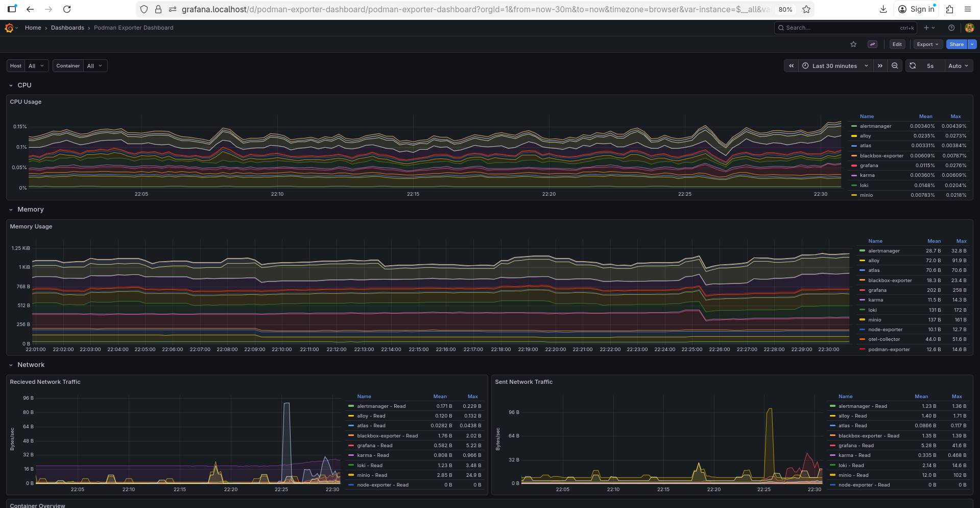Change loki color swatch in Memory Usage legend
Image resolution: width=980 pixels, height=508 pixels.
(x=862, y=310)
